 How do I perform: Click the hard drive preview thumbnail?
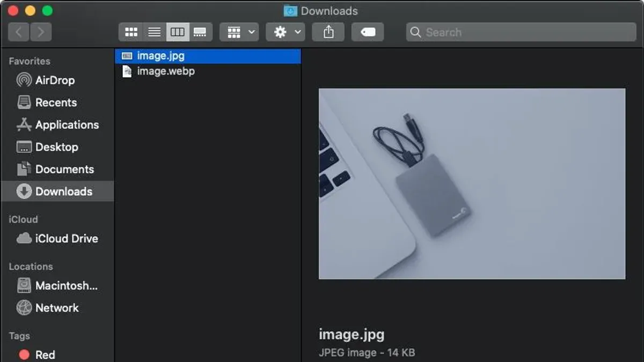472,184
